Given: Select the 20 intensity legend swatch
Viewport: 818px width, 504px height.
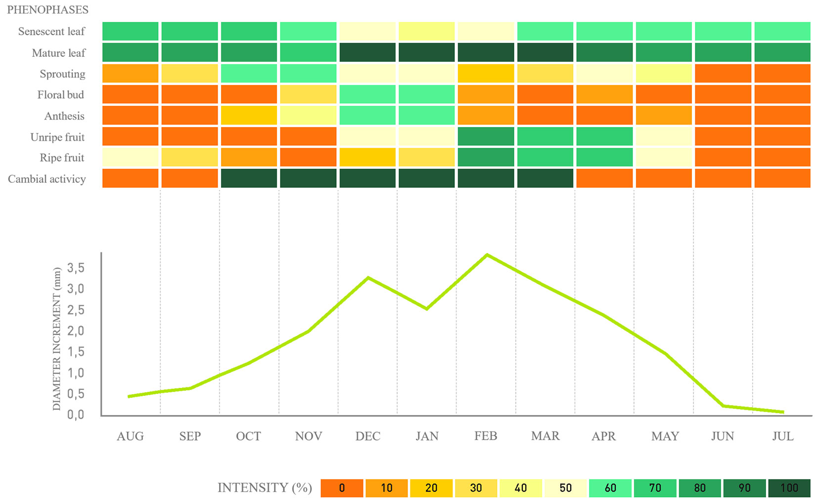Looking at the screenshot, I should coord(431,488).
